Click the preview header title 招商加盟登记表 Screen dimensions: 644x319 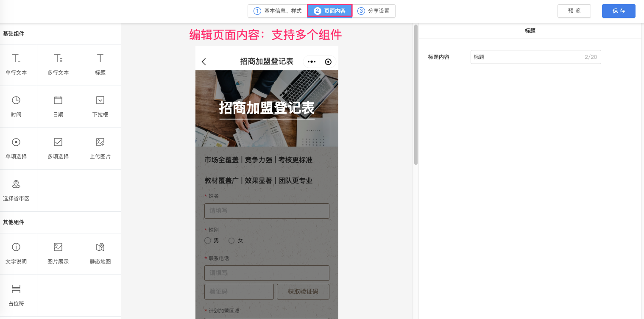pos(267,62)
